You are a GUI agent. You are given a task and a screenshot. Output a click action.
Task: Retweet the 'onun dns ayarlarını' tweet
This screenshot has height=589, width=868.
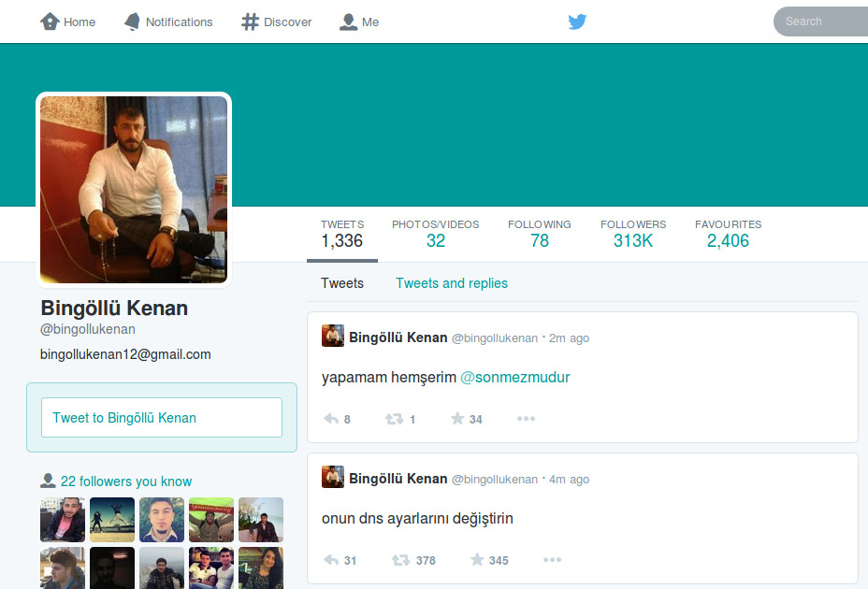(x=400, y=560)
